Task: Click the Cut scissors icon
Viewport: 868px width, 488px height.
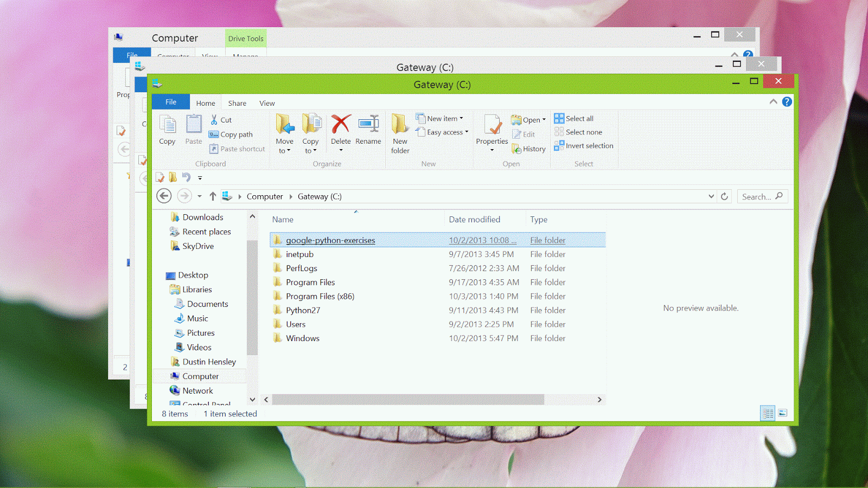Action: click(x=214, y=120)
